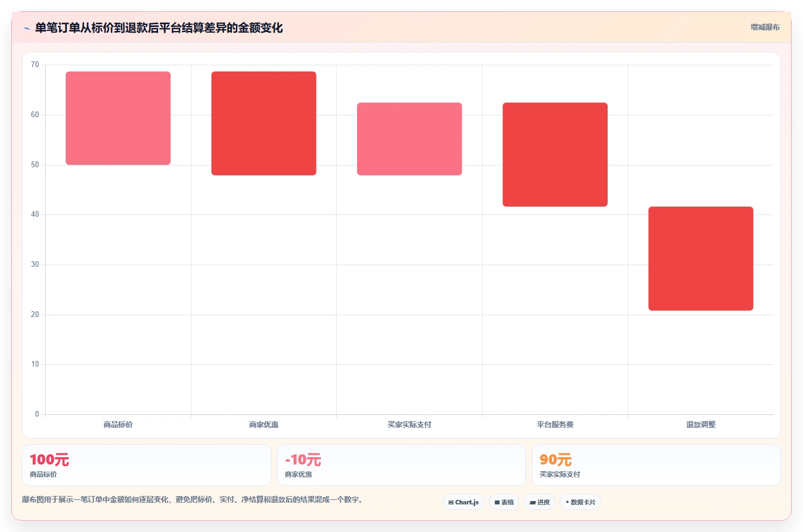Click the 买家实际支付 pink bar
Viewport: 803px width, 532px height.
(409, 139)
